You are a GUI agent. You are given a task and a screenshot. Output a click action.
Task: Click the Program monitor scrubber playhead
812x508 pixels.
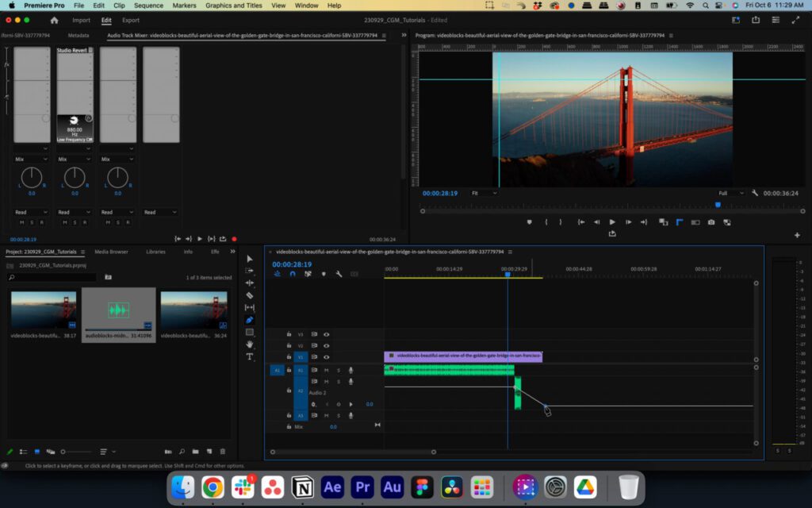click(x=718, y=205)
